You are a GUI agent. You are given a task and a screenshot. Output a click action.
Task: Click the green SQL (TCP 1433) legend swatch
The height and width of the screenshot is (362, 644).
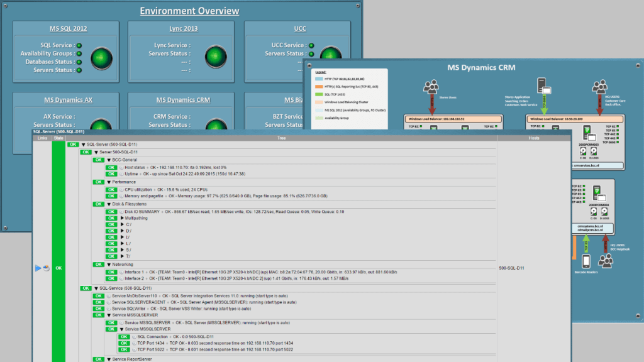(x=319, y=94)
